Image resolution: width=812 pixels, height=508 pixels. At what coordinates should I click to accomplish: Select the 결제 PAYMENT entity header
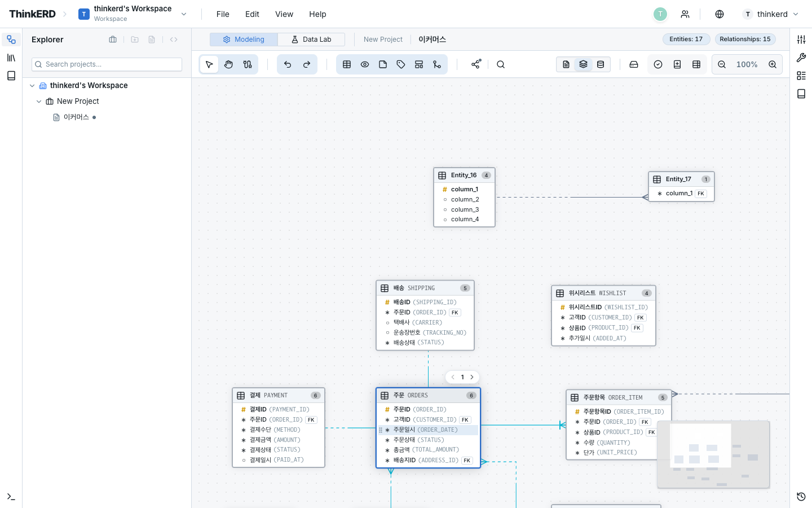tap(279, 396)
